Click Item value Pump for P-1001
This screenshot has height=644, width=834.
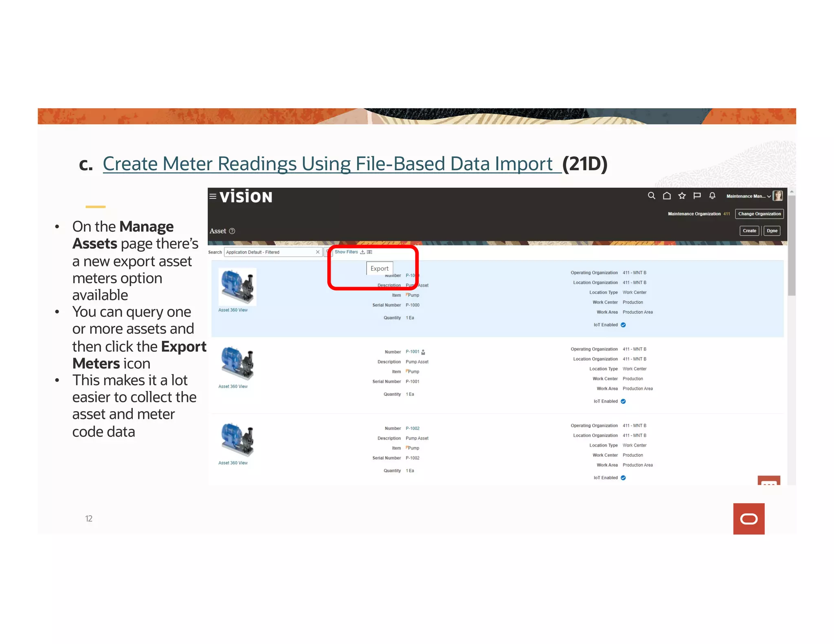(413, 372)
